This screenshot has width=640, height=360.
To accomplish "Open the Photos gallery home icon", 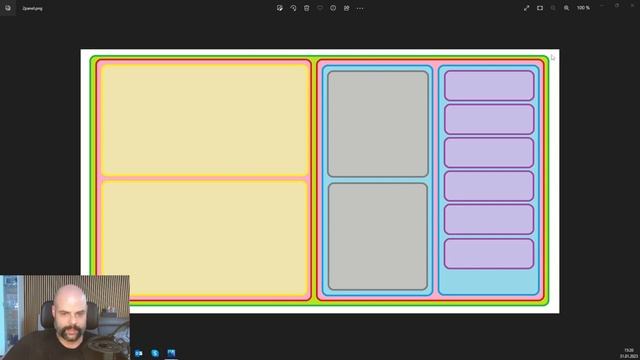I will [8, 8].
